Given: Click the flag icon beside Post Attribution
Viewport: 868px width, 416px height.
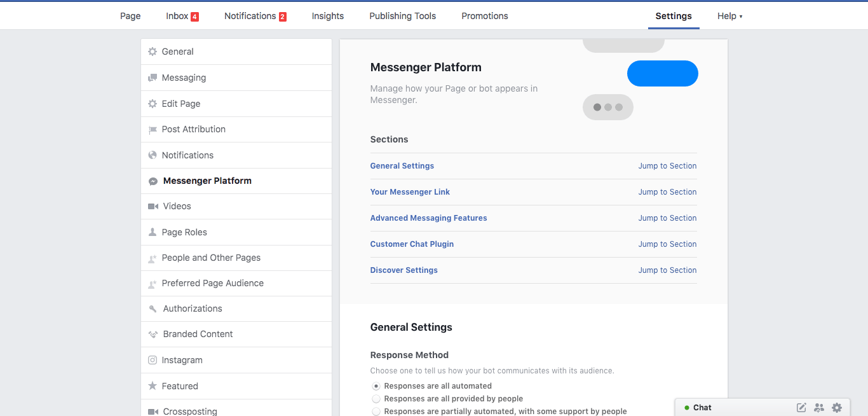Looking at the screenshot, I should tap(153, 130).
